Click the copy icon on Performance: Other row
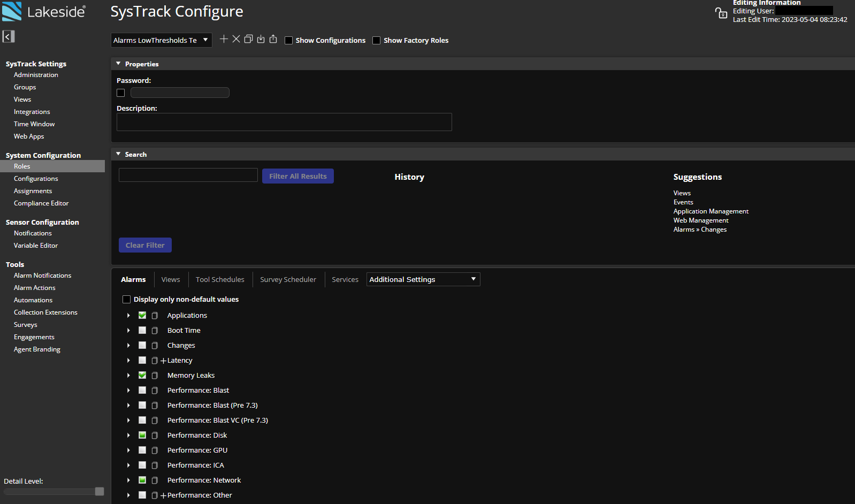855x504 pixels. point(155,495)
